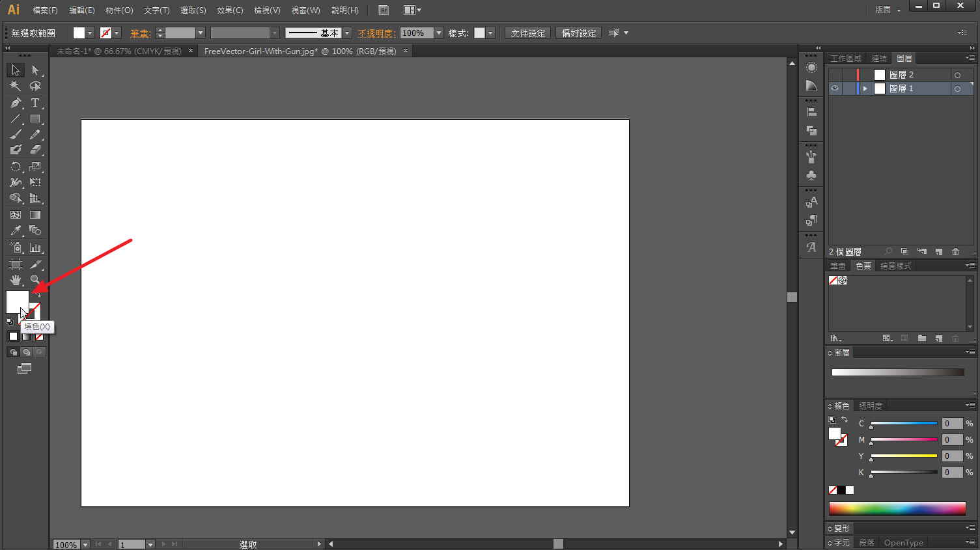Open the 樣式 style dropdown

tap(490, 33)
